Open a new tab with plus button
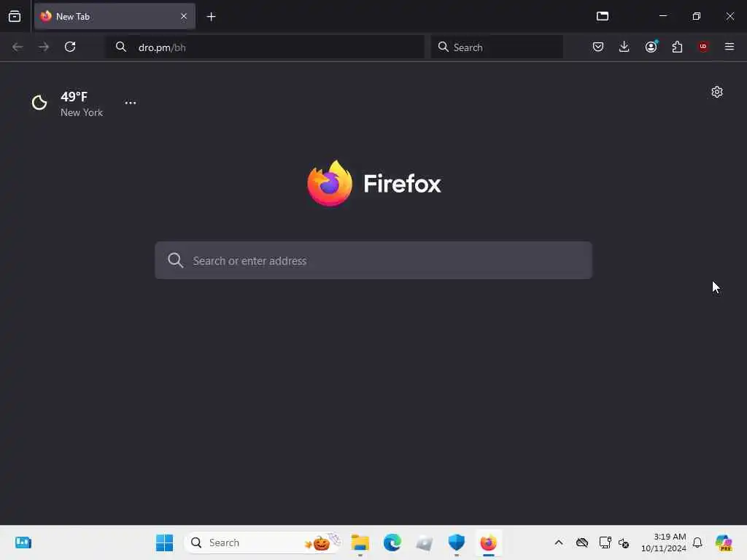Screen dimensions: 747x560 [x=211, y=17]
